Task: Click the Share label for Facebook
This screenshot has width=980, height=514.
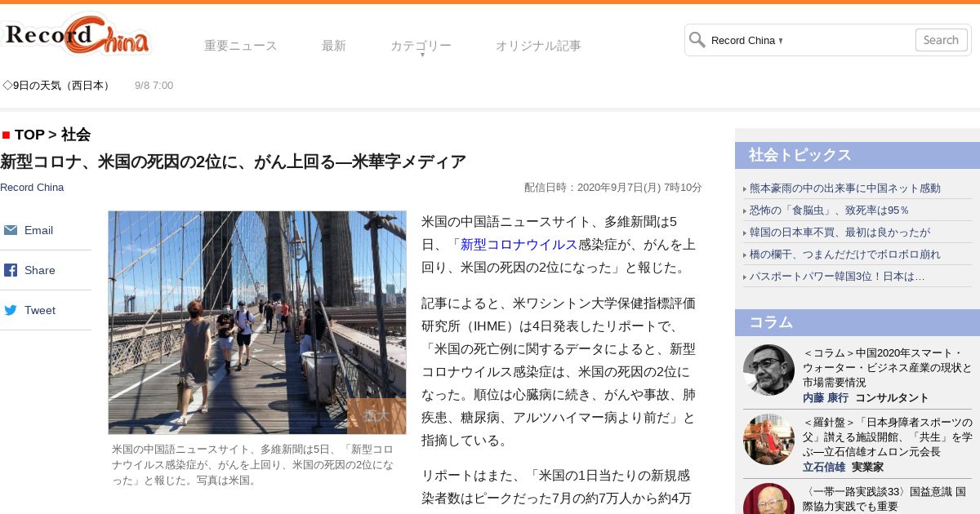Action: tap(40, 270)
